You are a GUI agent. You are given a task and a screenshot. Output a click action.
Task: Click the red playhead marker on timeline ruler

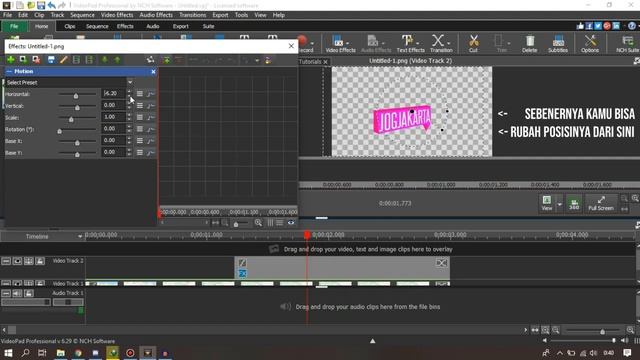[307, 235]
